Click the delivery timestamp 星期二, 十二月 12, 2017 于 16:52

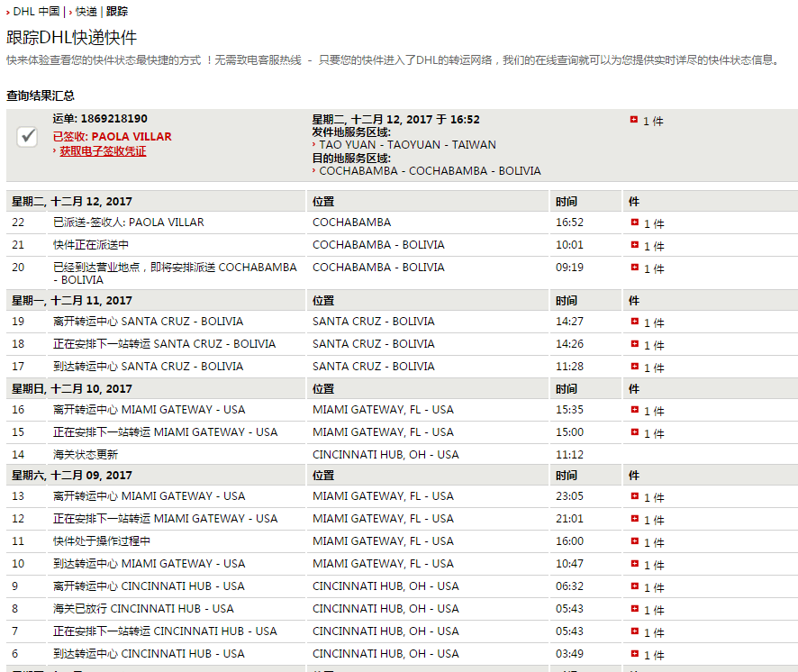tap(396, 119)
